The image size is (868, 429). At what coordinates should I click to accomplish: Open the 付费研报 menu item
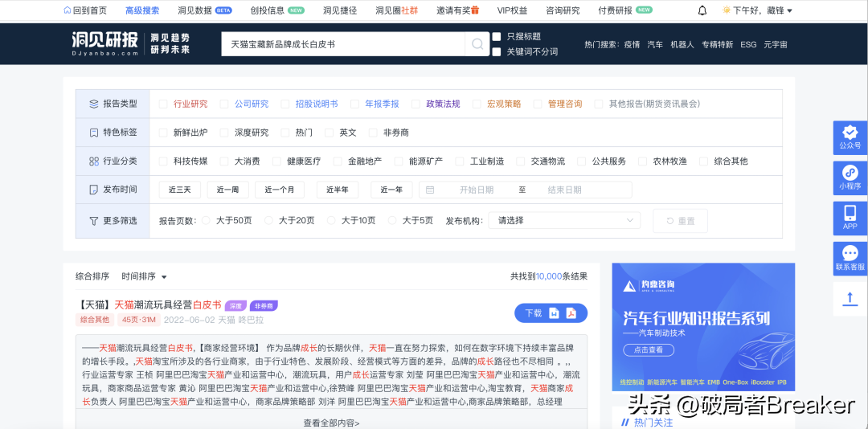pos(625,10)
